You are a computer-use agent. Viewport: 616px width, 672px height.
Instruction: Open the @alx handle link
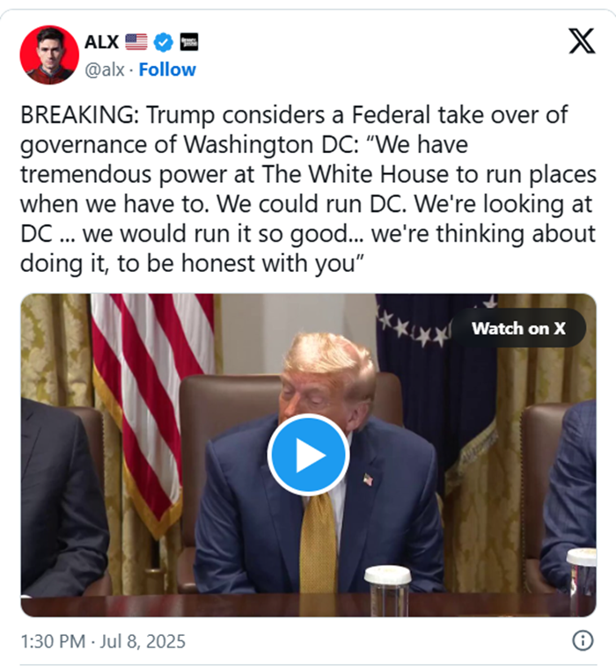click(105, 69)
